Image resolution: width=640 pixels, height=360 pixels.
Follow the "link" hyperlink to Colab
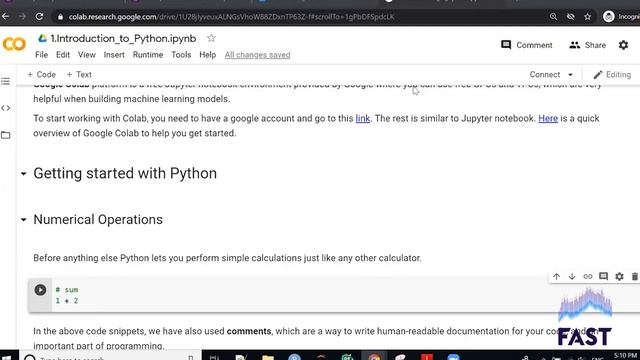pos(362,118)
